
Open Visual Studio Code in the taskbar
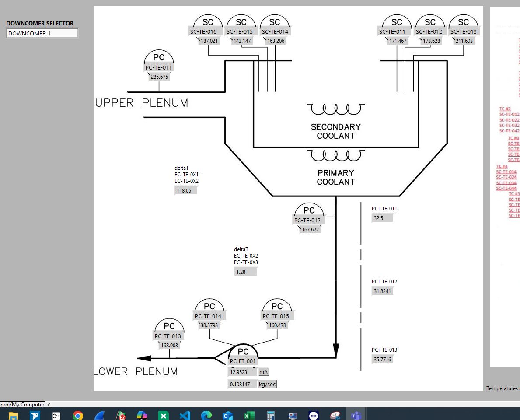[x=185, y=415]
